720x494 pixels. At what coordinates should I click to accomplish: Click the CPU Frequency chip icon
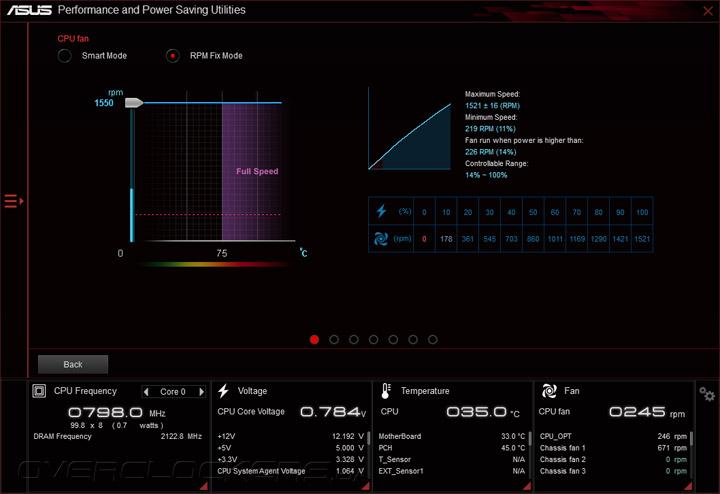pyautogui.click(x=39, y=391)
